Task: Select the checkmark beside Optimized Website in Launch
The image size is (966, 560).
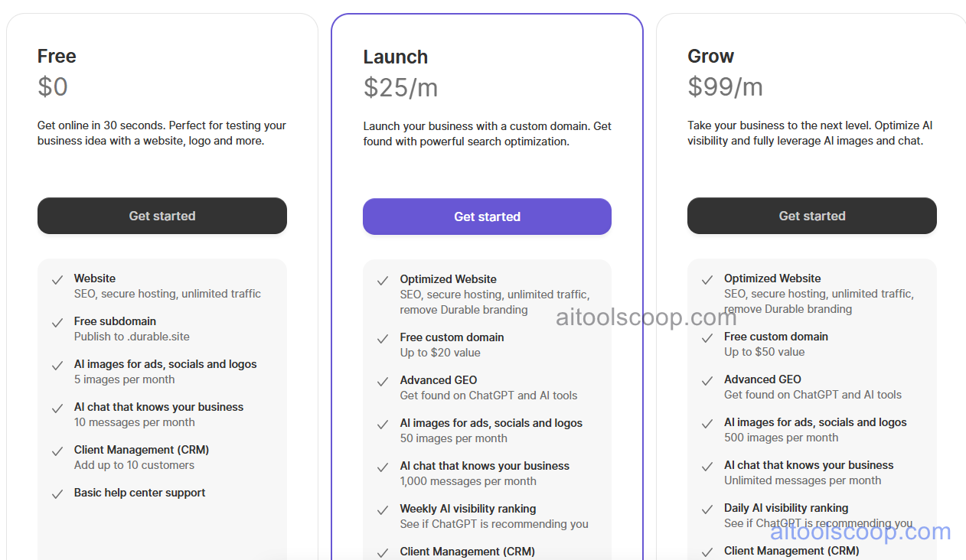Action: click(x=382, y=279)
